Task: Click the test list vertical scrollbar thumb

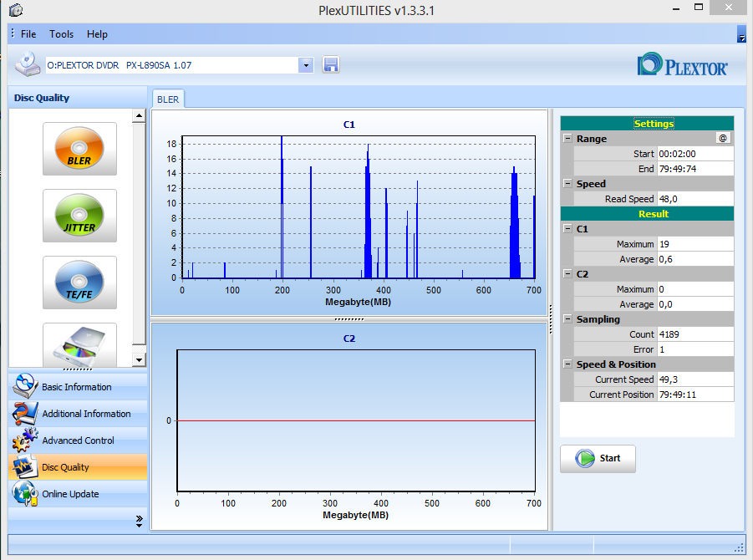Action: click(139, 233)
